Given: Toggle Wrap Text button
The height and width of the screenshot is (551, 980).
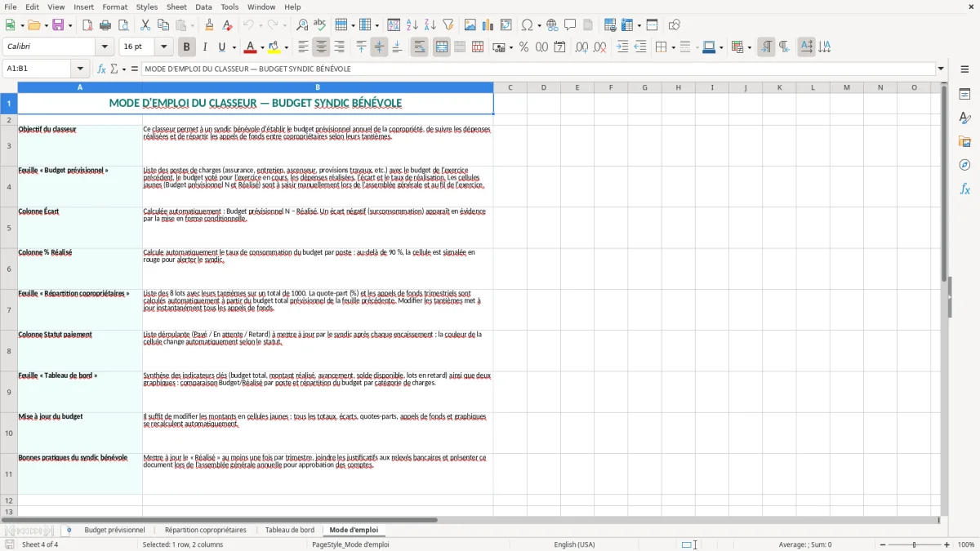Looking at the screenshot, I should [x=419, y=47].
